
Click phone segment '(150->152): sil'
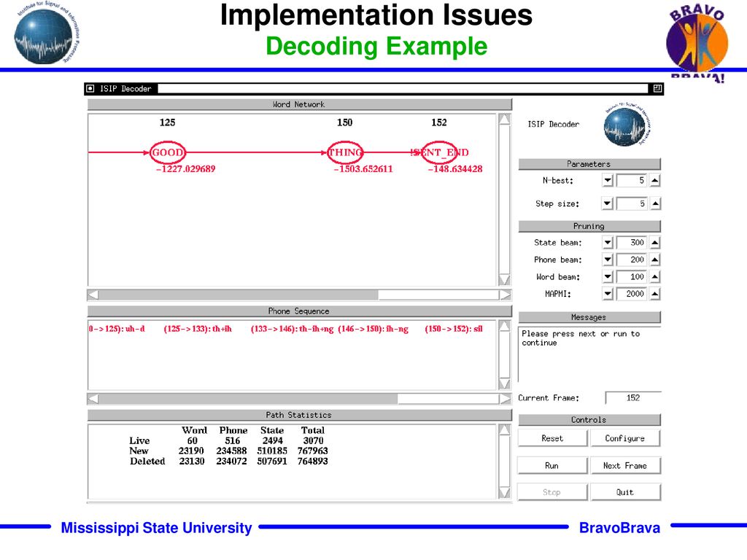454,329
